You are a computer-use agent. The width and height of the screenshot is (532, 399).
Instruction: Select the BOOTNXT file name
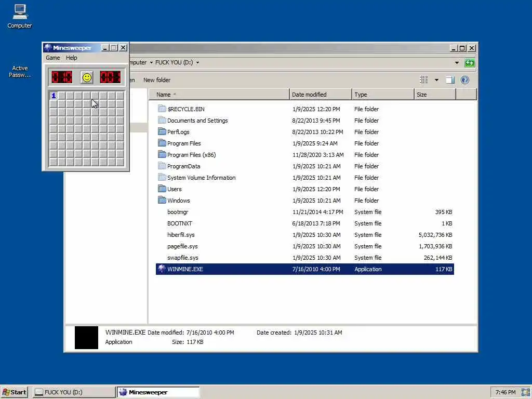click(179, 223)
